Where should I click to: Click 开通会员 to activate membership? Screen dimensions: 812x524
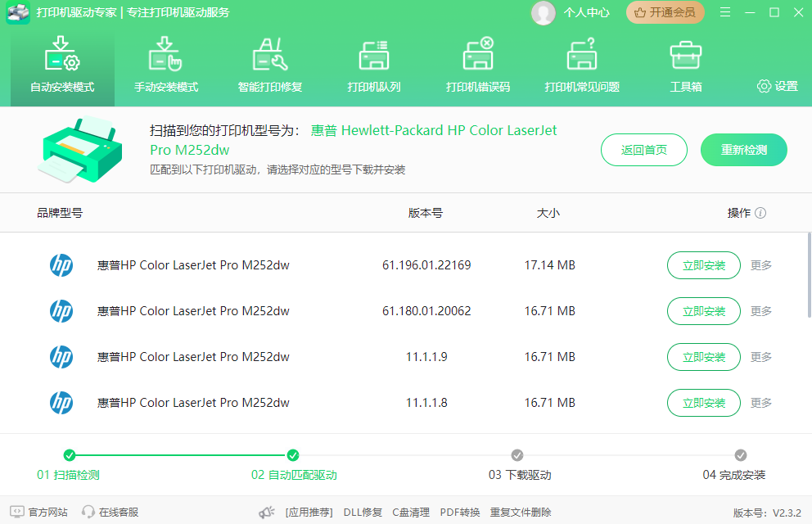coord(665,12)
